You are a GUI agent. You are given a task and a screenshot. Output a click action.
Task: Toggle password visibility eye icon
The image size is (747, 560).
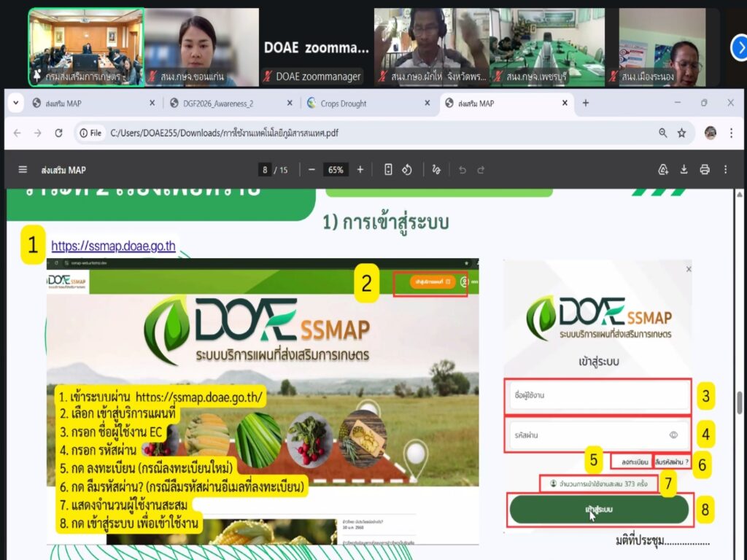[673, 435]
